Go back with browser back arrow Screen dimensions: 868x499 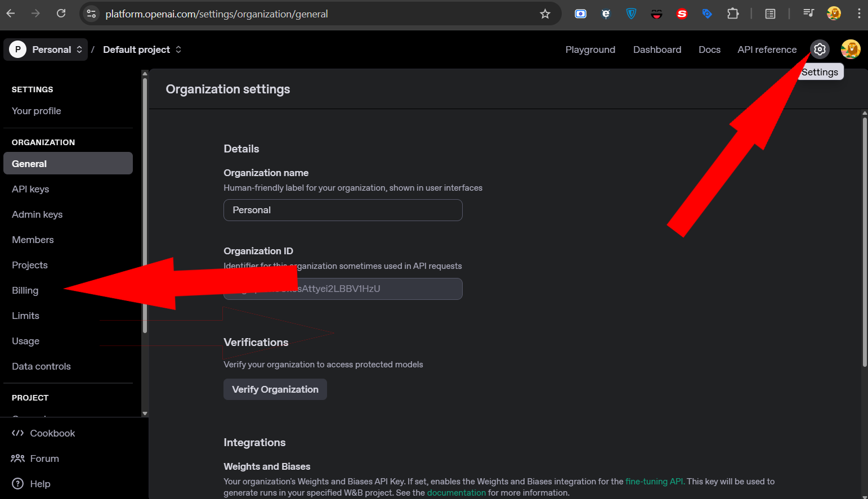pos(11,14)
